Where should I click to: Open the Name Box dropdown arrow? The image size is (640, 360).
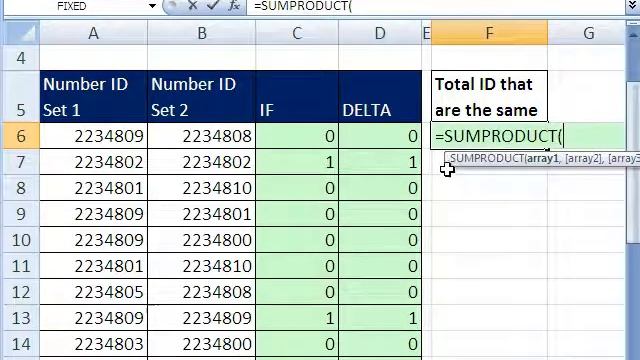152,6
